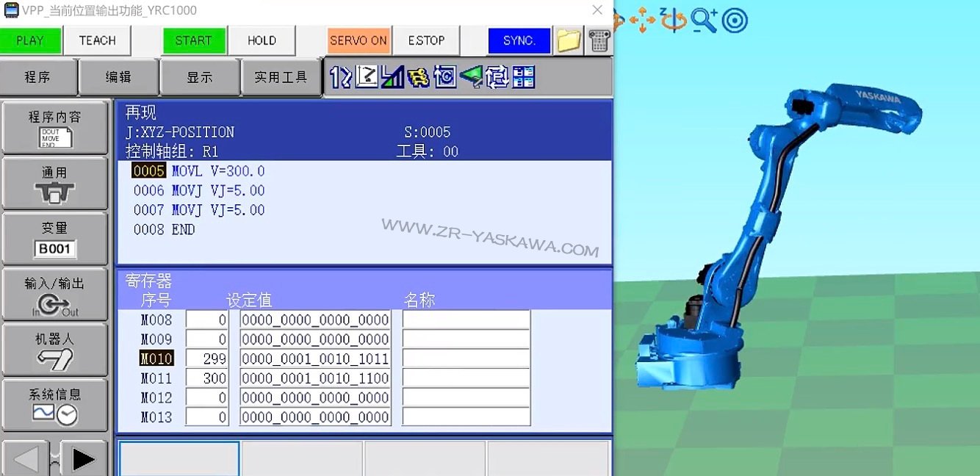Click the control group status icon in toolbar
This screenshot has width=980, height=476.
(x=340, y=77)
